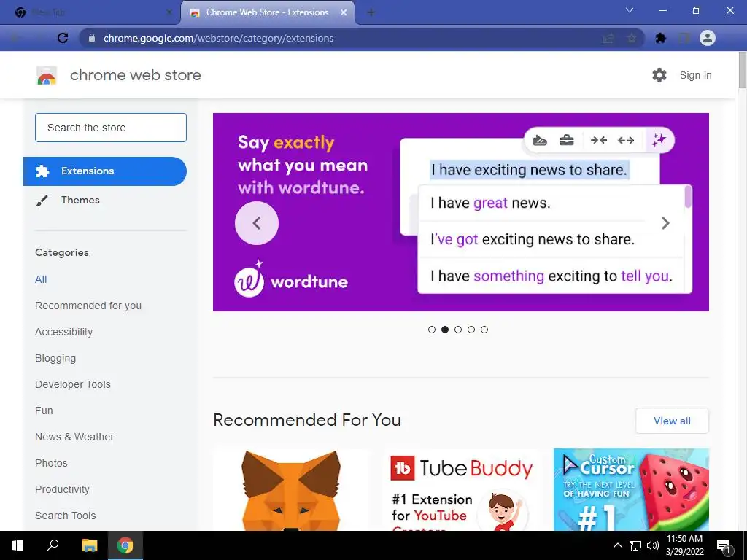Select the fourth carousel dot
Viewport: 747px width, 560px height.
pos(471,330)
